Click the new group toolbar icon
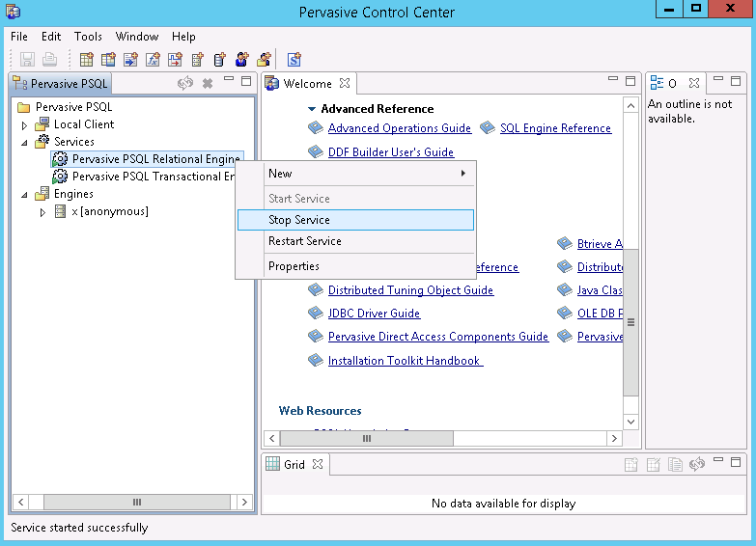The width and height of the screenshot is (756, 546). click(264, 60)
